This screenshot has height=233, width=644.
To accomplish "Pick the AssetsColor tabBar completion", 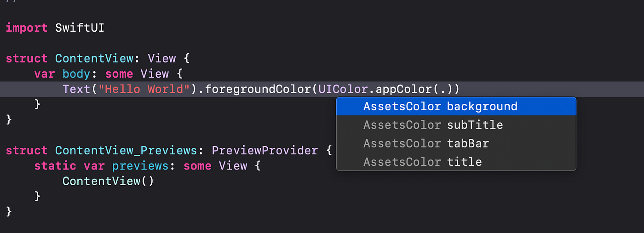I will 456,143.
